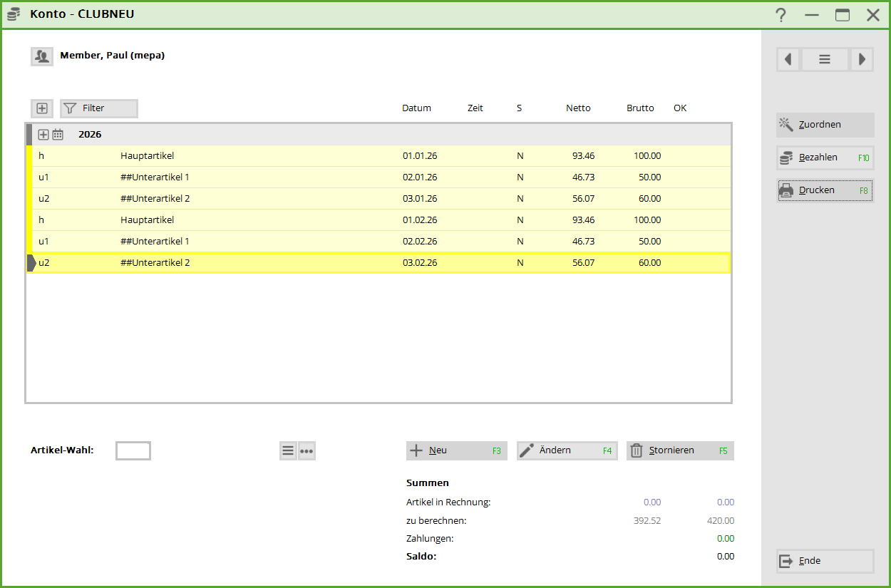The width and height of the screenshot is (891, 588).
Task: Click the three-dots more options icon
Action: point(307,450)
